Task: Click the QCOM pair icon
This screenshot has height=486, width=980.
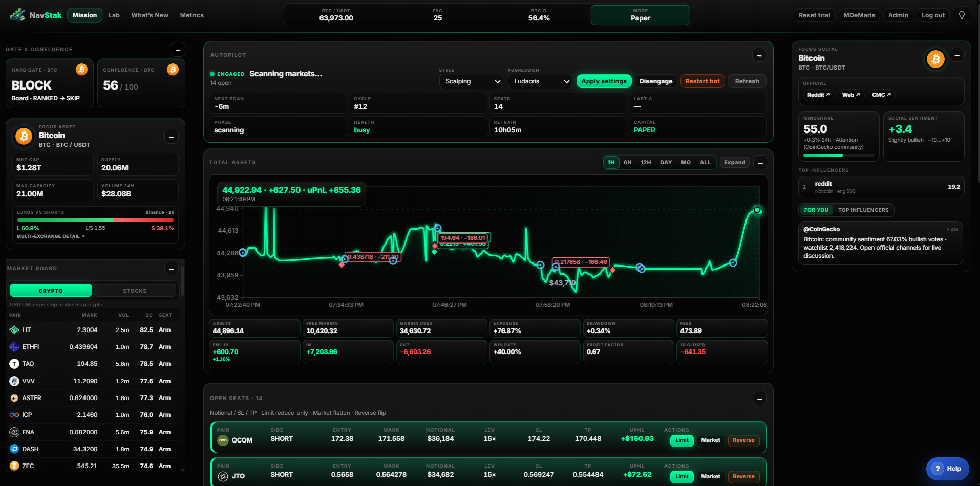Action: point(223,440)
